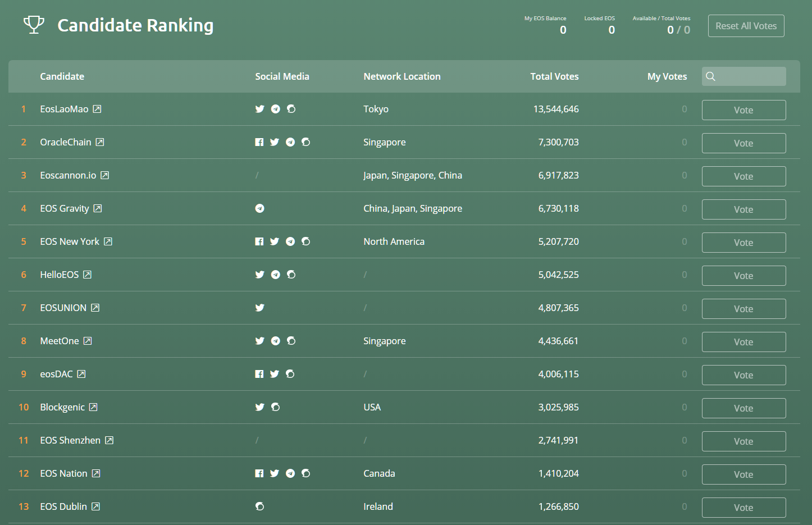Open external link icon beside EOS Dublin
Image resolution: width=812 pixels, height=525 pixels.
coord(95,506)
